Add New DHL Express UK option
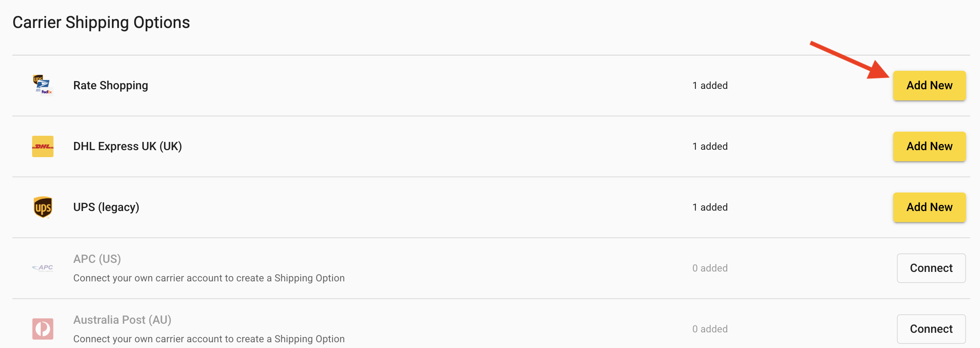Screen dimensions: 980x348 point(929,146)
